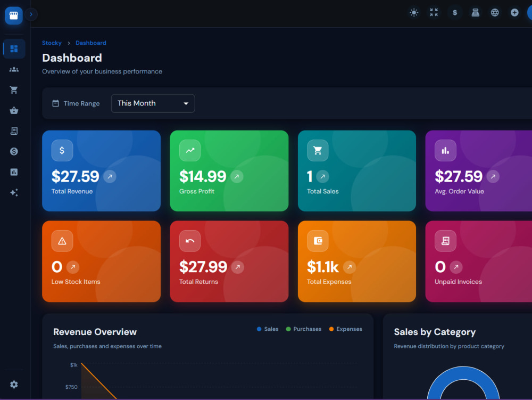Click the $1k axis label
This screenshot has height=400, width=532.
coord(73,365)
